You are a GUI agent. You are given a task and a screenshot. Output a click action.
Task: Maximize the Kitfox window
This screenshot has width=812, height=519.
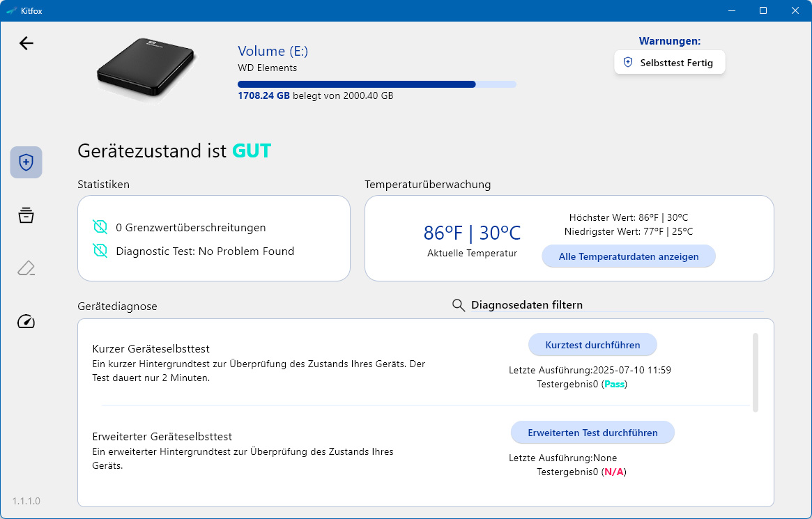pos(763,10)
